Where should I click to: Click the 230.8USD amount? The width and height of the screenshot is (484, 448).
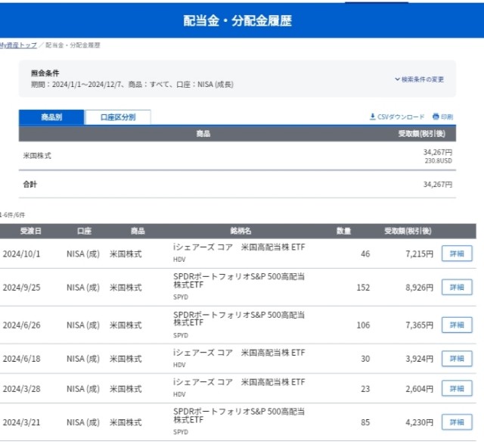pyautogui.click(x=438, y=160)
